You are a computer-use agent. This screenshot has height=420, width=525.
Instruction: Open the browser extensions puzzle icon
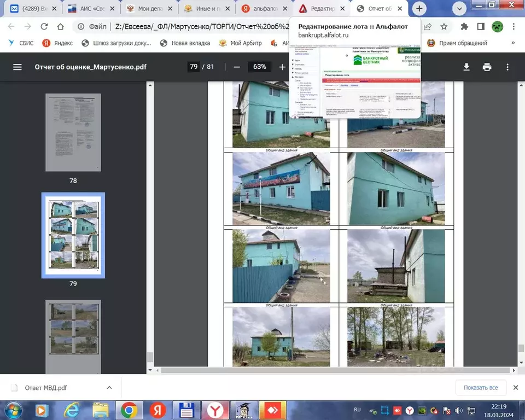point(465,27)
